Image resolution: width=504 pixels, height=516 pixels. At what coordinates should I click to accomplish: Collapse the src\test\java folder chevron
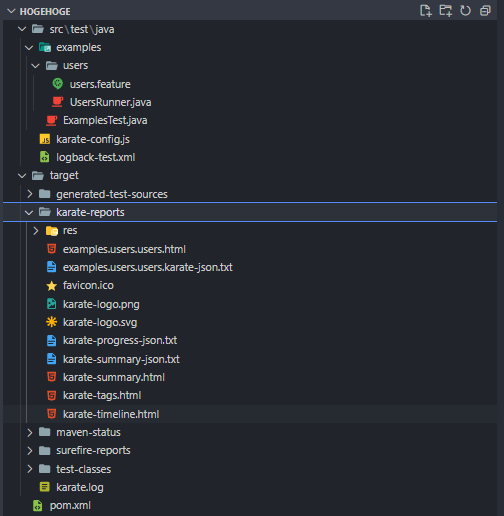[x=22, y=29]
